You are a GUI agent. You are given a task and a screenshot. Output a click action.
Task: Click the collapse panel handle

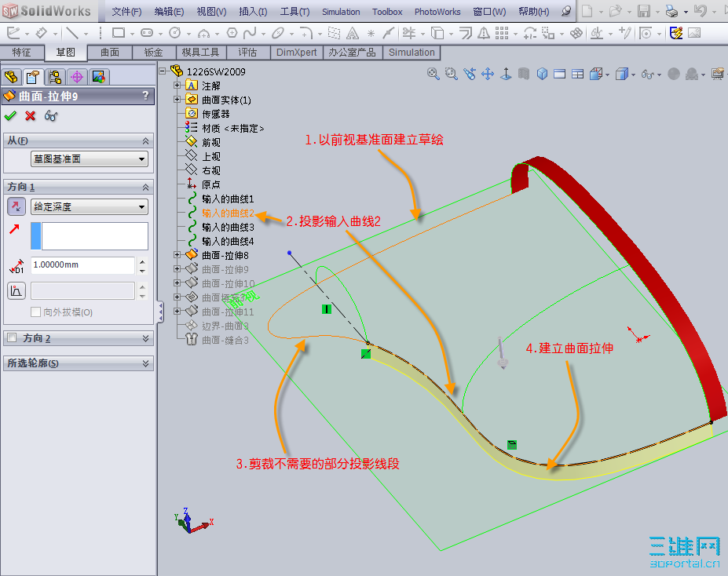(161, 312)
